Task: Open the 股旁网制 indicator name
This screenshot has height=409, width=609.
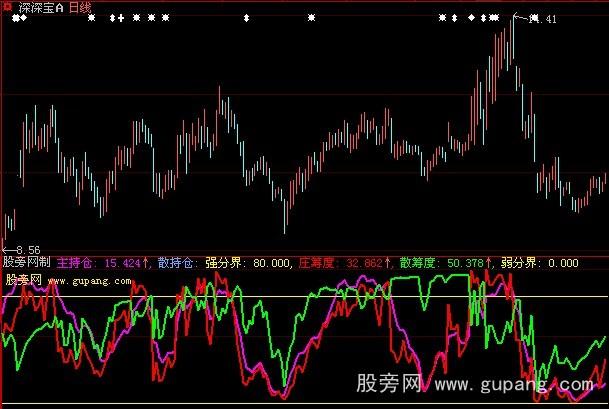Action: (x=26, y=263)
